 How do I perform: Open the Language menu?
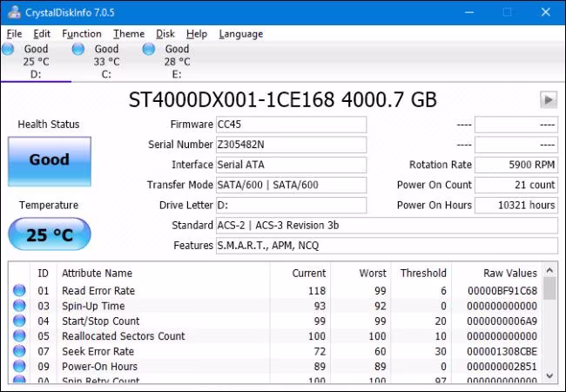click(240, 34)
